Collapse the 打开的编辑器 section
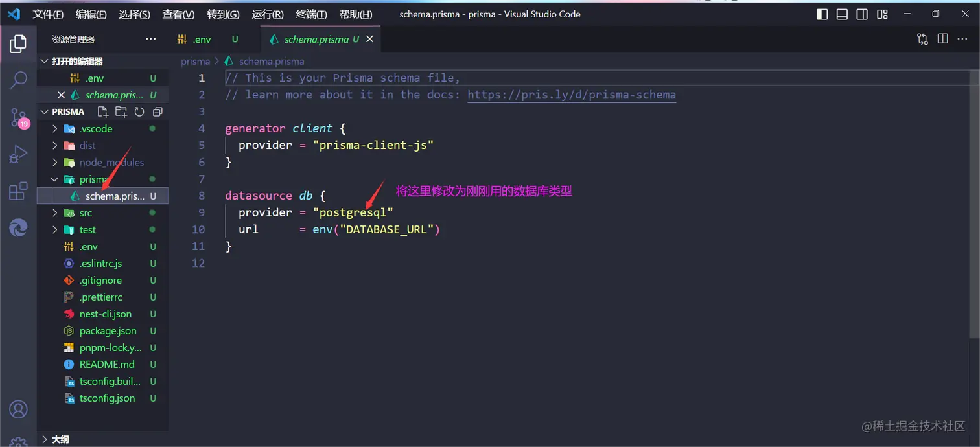The width and height of the screenshot is (980, 447). coord(44,61)
